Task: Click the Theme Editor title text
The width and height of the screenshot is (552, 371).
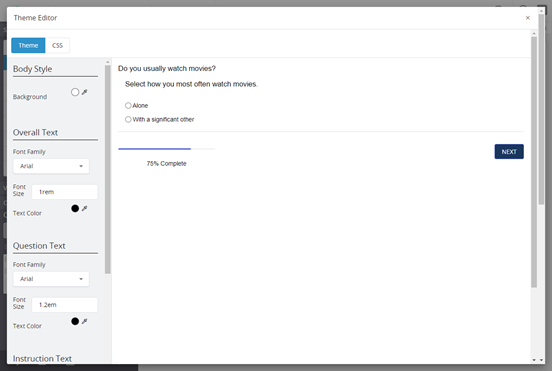Action: (x=35, y=18)
